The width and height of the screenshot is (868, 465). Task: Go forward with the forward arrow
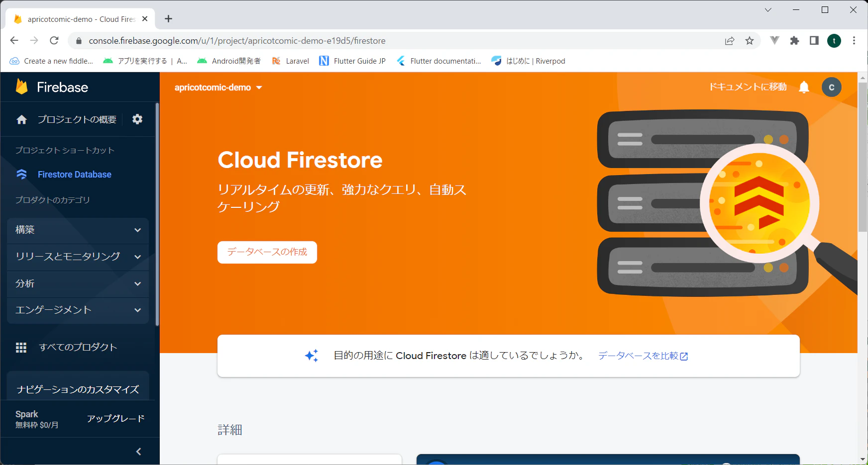click(x=34, y=41)
